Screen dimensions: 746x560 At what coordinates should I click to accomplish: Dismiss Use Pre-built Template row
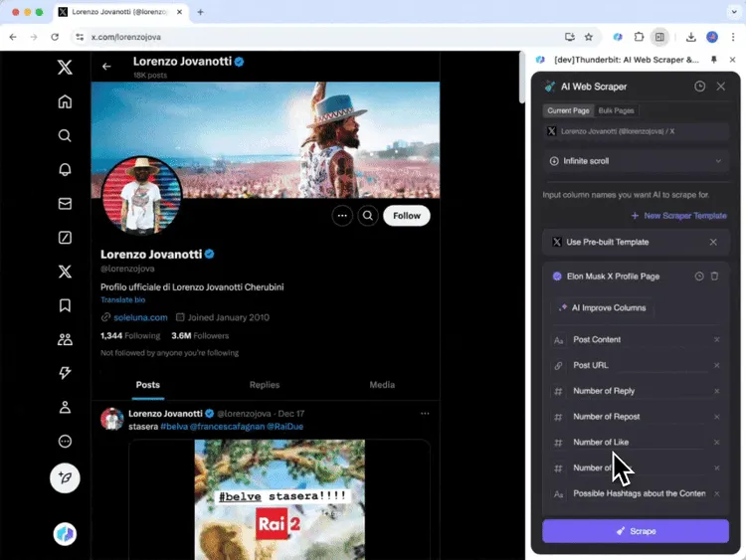coord(713,242)
